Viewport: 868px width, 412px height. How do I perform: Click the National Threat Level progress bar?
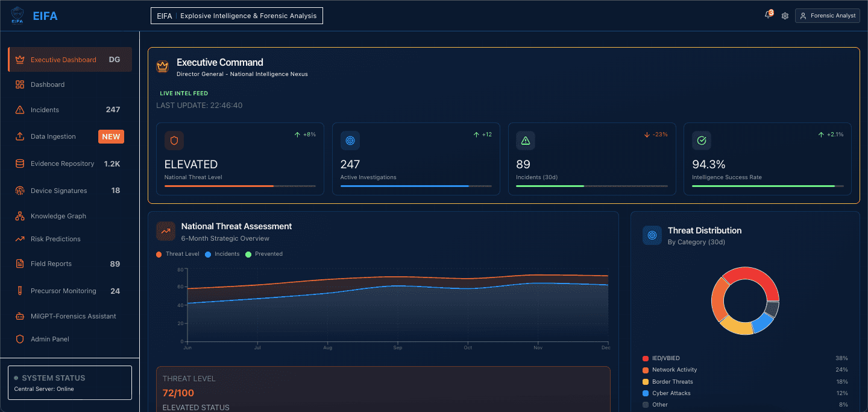[240, 186]
